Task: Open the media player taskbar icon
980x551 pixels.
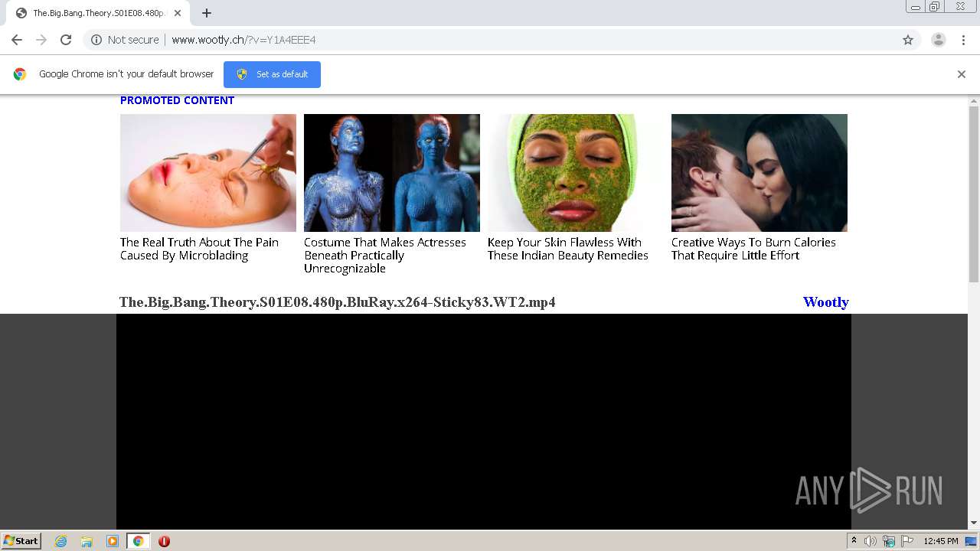Action: pyautogui.click(x=113, y=541)
